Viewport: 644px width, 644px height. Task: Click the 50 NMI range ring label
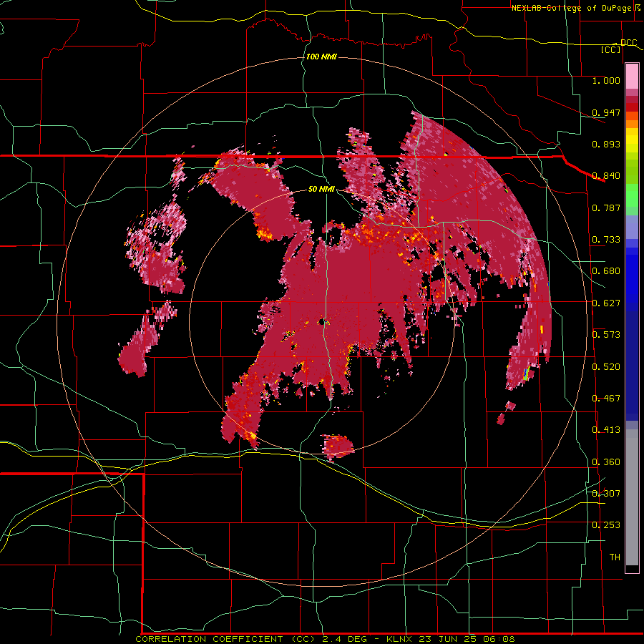click(x=321, y=189)
